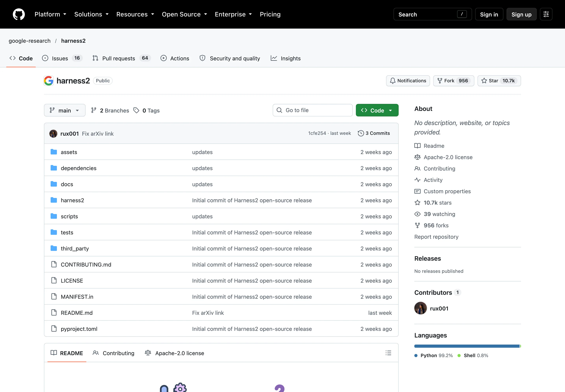Select the Contributing tab in README panel
Viewport: 565px width, 392px height.
coord(114,353)
